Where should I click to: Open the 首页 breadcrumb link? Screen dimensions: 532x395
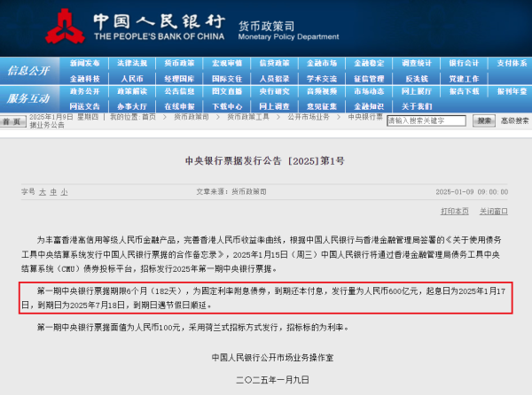(149, 117)
